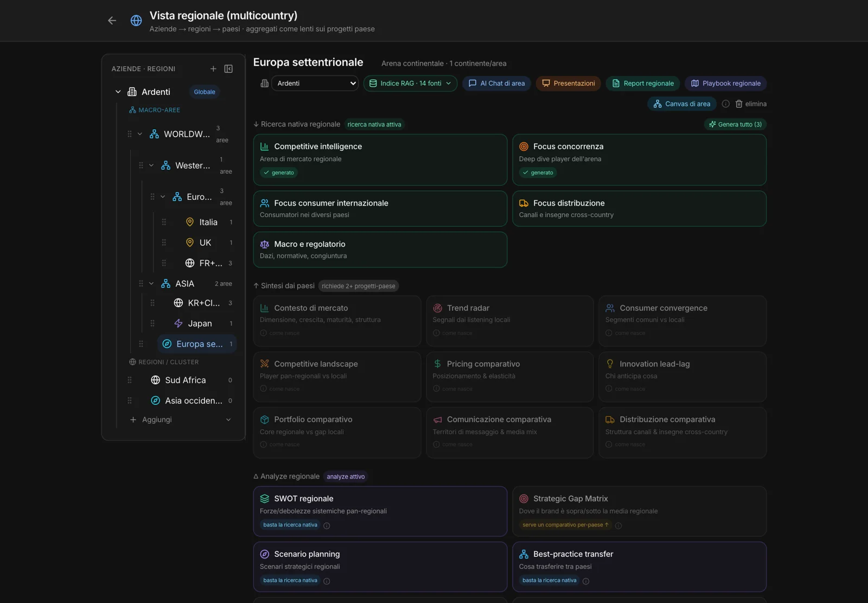
Task: Click the drag handle beside WORLDW... row
Action: point(130,134)
